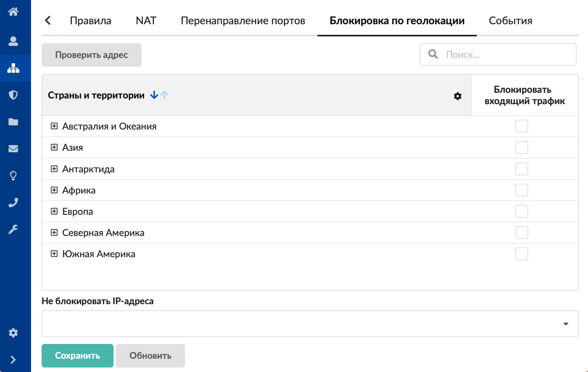This screenshot has width=588, height=372.
Task: Open the home dashboard icon in sidebar
Action: point(13,12)
